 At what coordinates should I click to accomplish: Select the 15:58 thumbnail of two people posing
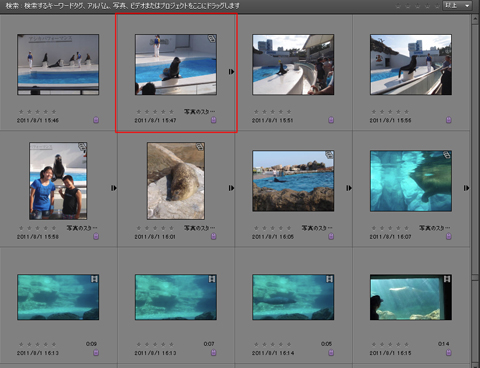coord(58,181)
